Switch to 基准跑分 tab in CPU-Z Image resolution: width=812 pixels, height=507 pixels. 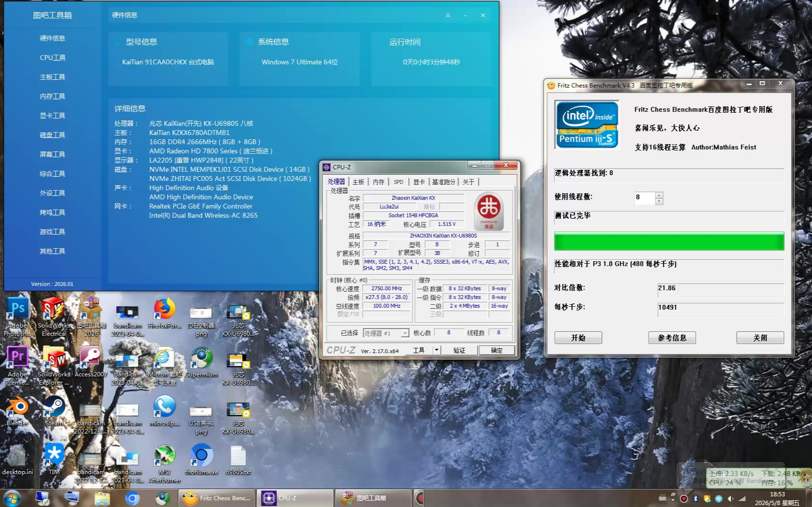click(444, 182)
